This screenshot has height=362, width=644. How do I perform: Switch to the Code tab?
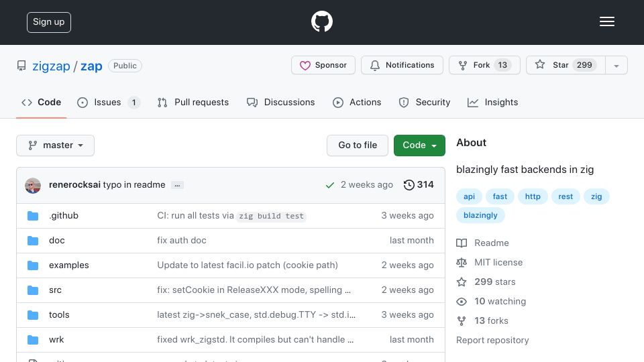click(42, 102)
